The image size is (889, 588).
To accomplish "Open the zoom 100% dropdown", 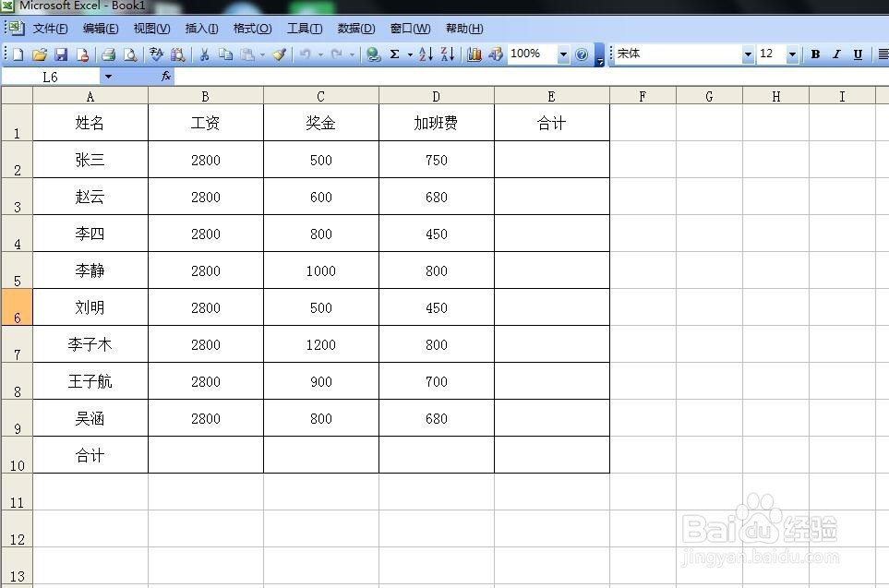I will coord(563,54).
